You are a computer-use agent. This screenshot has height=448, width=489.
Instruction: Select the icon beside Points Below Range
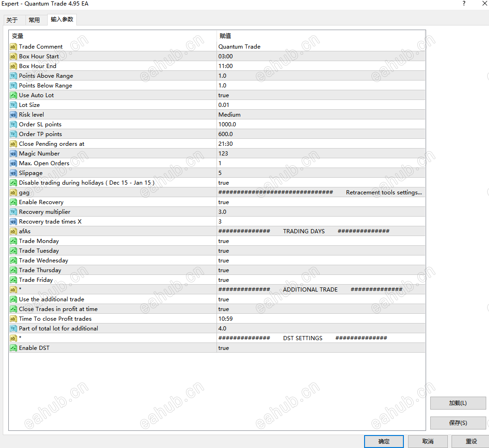pos(13,86)
